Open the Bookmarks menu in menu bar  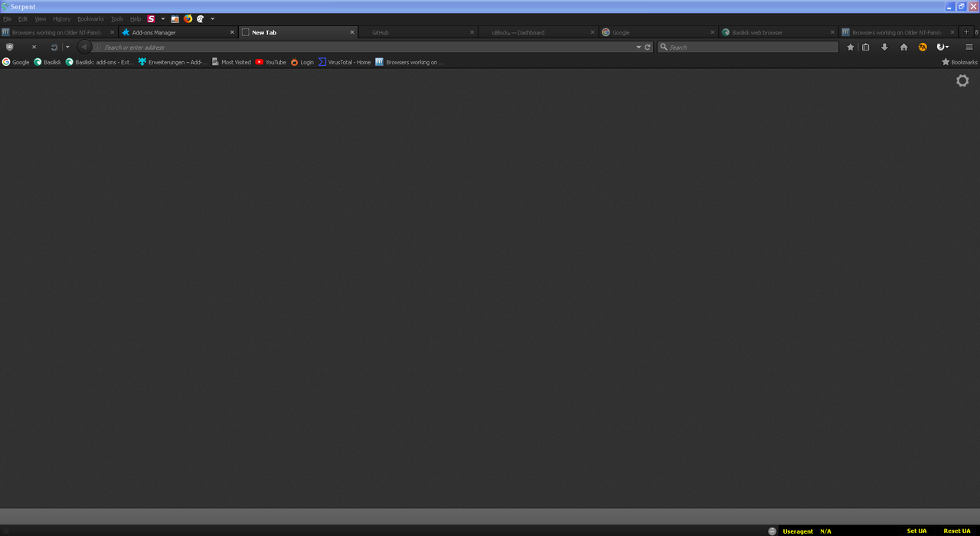pos(90,19)
